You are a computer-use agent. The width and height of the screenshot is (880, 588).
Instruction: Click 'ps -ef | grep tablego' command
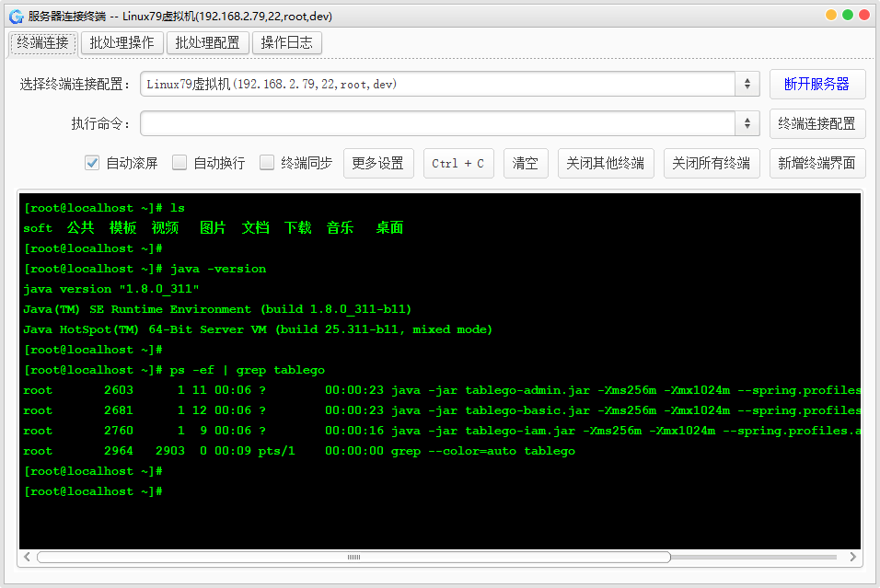coord(248,370)
